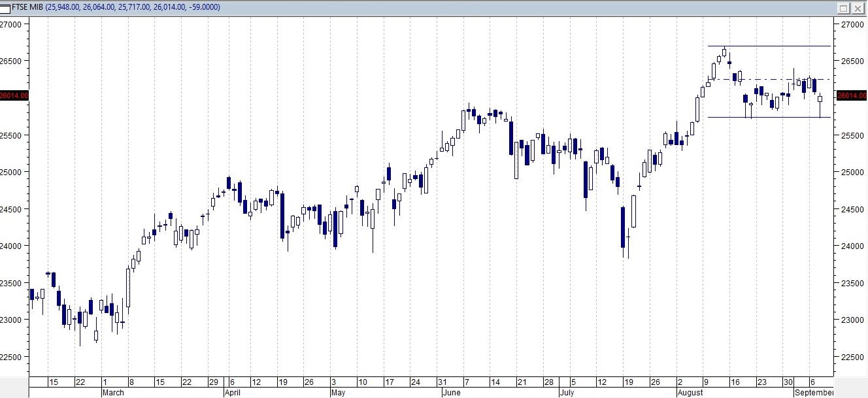Screen dimensions: 868x398
Task: Click the September label on the time axis
Action: pos(814,393)
